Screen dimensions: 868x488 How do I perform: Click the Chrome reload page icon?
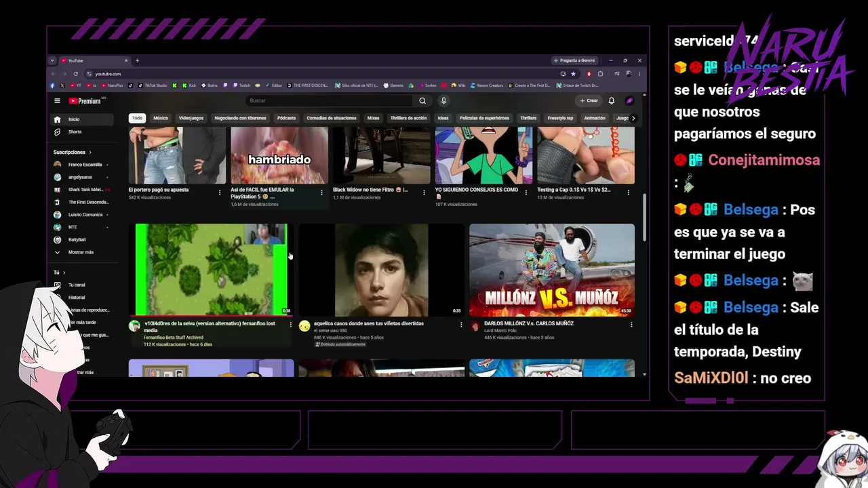[75, 74]
